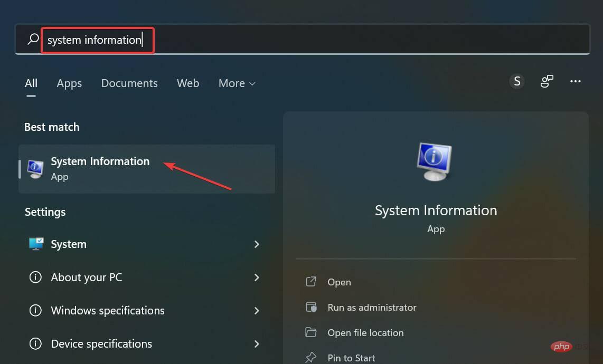Viewport: 603px width, 364px height.
Task: Open account options via the "S" avatar
Action: tap(517, 81)
